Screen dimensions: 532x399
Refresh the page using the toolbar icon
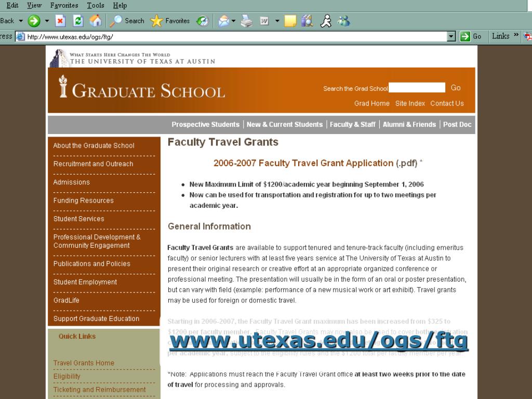78,21
